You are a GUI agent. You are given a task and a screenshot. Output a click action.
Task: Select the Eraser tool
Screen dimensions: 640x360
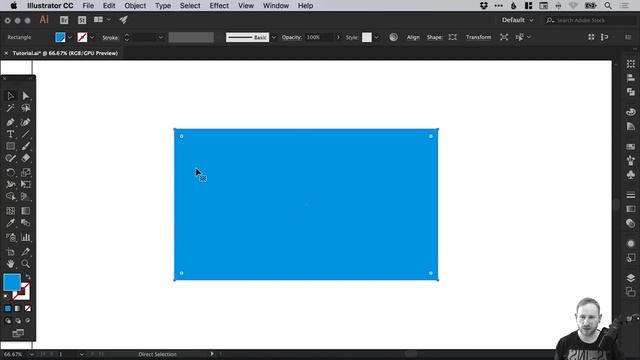click(25, 158)
